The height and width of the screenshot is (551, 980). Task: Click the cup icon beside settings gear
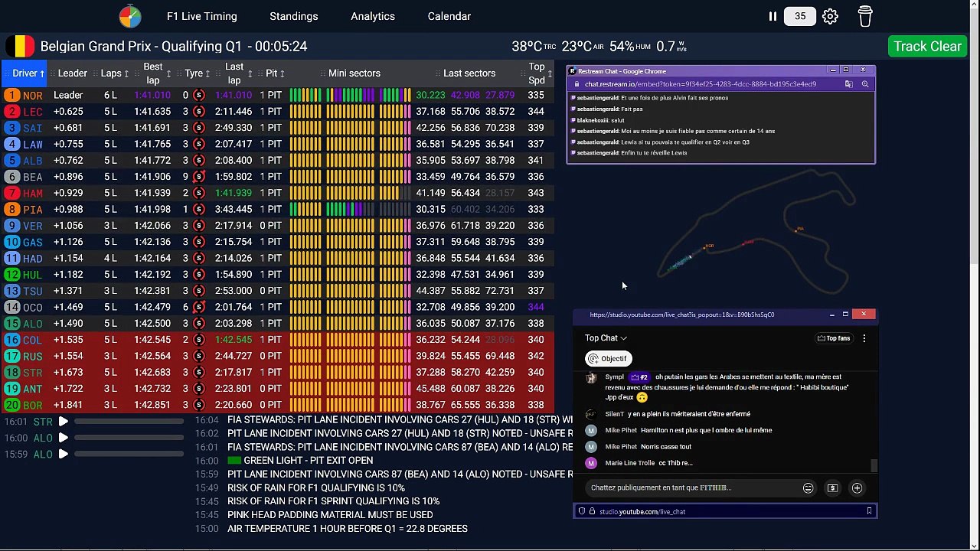tap(865, 16)
